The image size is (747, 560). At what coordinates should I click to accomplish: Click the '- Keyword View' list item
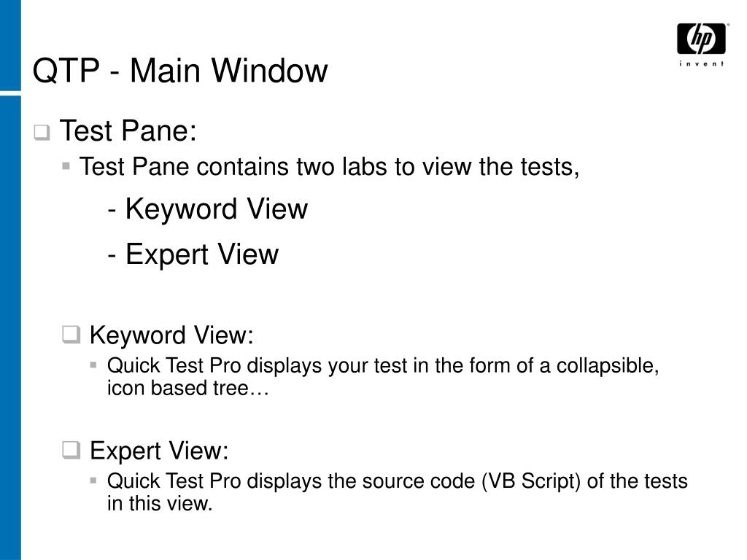[208, 209]
